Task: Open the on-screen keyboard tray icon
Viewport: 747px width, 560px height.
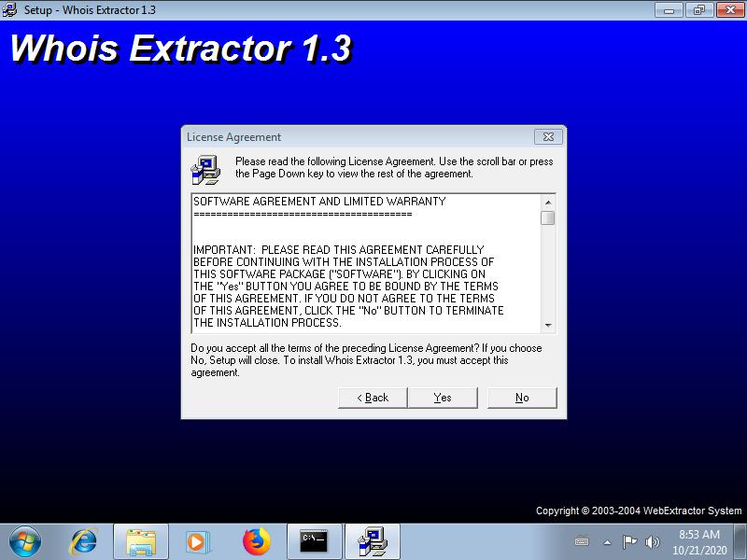Action: click(x=582, y=542)
